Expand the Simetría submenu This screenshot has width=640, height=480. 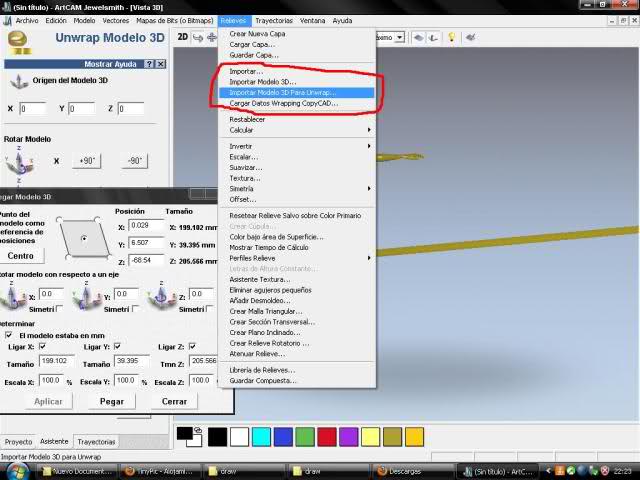pos(297,189)
